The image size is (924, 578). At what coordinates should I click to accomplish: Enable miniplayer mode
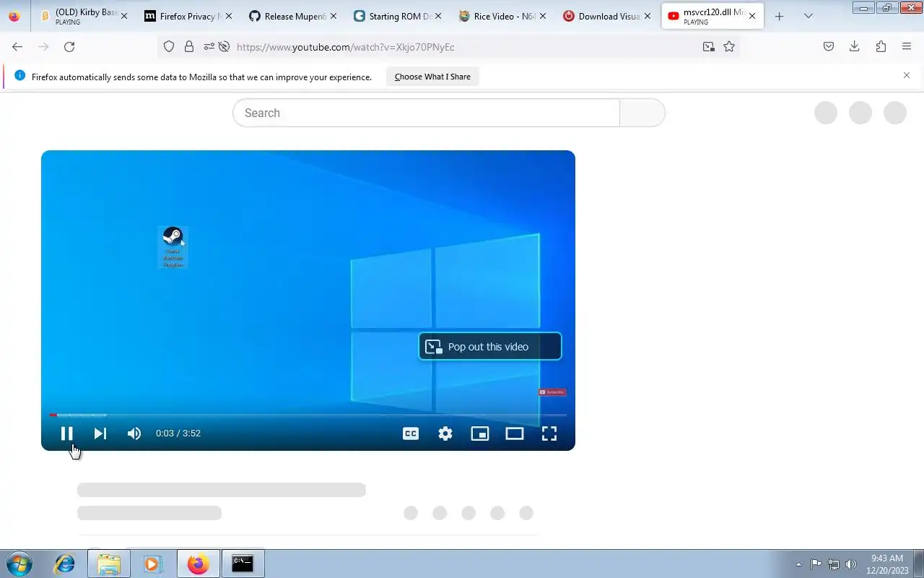tap(480, 433)
